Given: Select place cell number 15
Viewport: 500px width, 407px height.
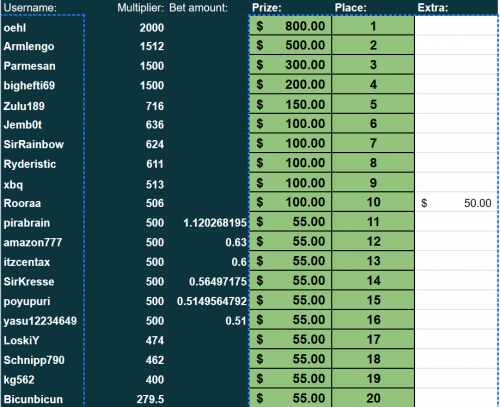Looking at the screenshot, I should coord(373,300).
